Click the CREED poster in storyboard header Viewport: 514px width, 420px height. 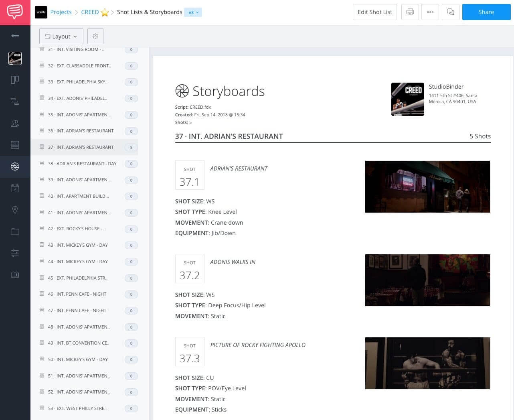coord(408,99)
